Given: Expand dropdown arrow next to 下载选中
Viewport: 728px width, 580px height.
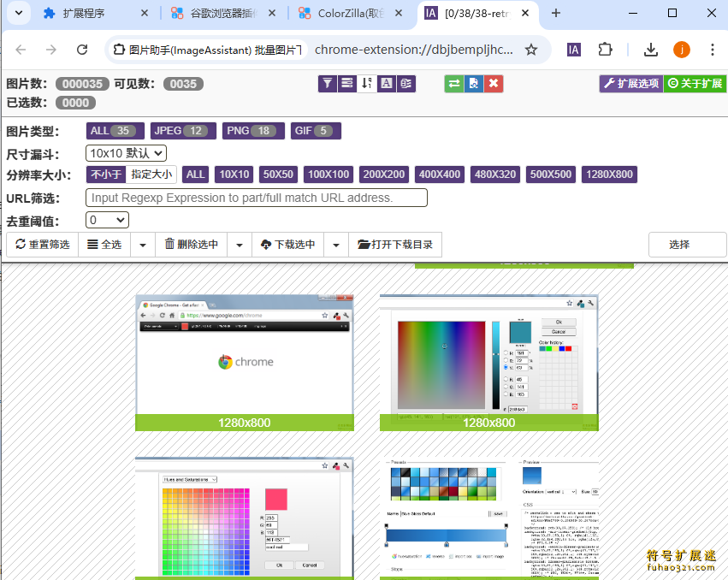Looking at the screenshot, I should [336, 245].
